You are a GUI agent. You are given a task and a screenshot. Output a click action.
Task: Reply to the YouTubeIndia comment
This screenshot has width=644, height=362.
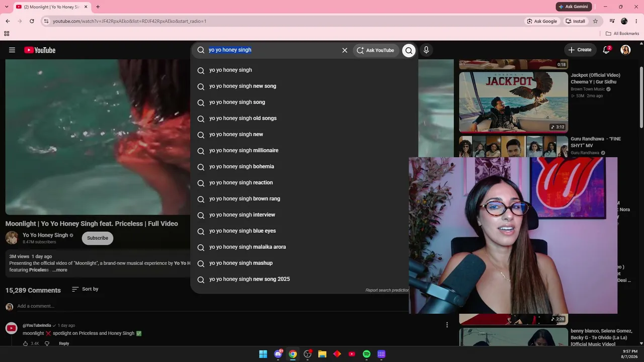point(64,343)
